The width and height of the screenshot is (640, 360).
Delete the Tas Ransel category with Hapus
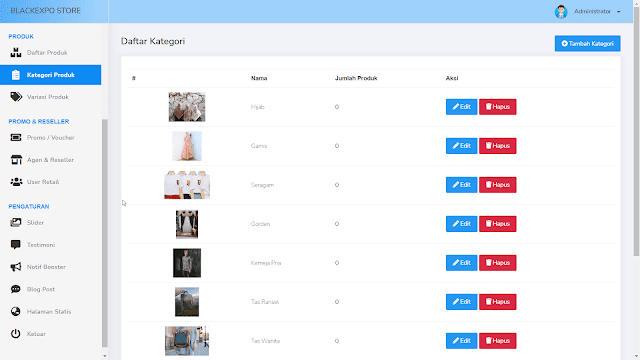498,302
